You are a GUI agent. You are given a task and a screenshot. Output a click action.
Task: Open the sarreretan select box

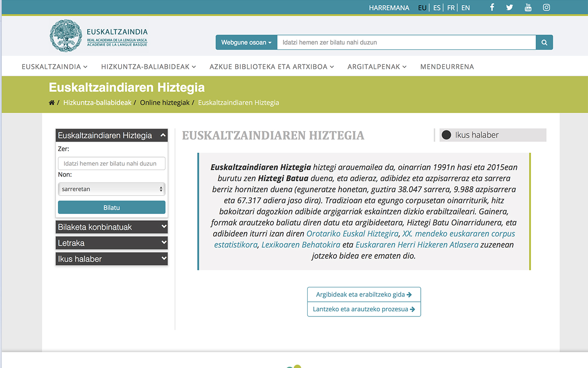point(112,189)
